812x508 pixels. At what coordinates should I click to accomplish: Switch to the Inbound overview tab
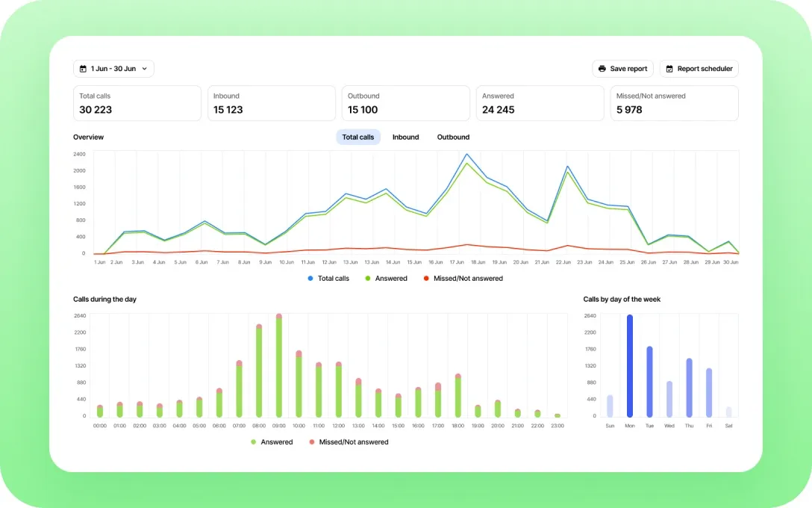click(405, 137)
